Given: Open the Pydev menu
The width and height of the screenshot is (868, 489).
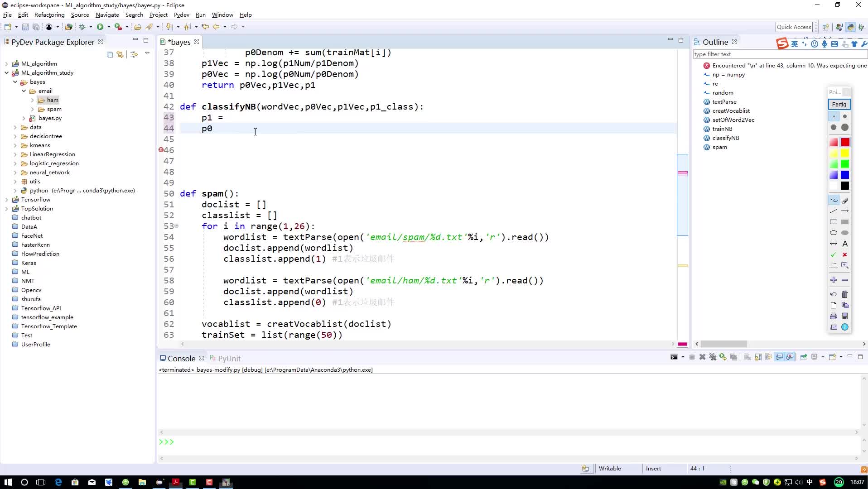Looking at the screenshot, I should click(x=181, y=15).
